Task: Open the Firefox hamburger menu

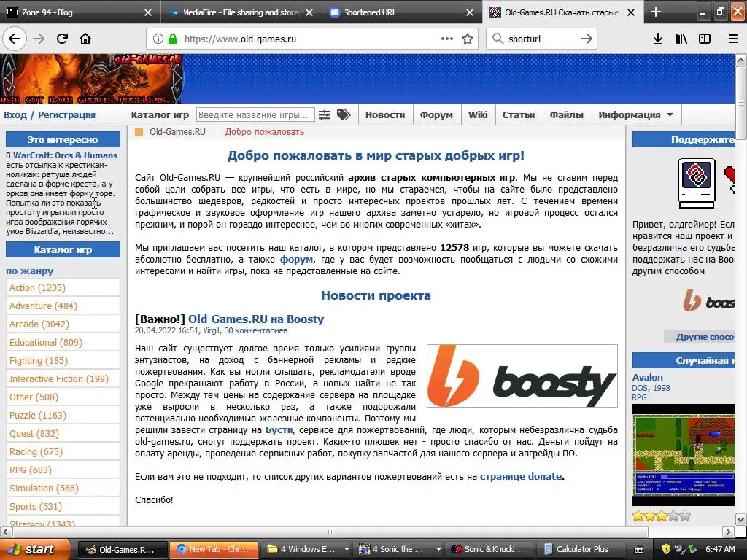Action: pyautogui.click(x=732, y=39)
